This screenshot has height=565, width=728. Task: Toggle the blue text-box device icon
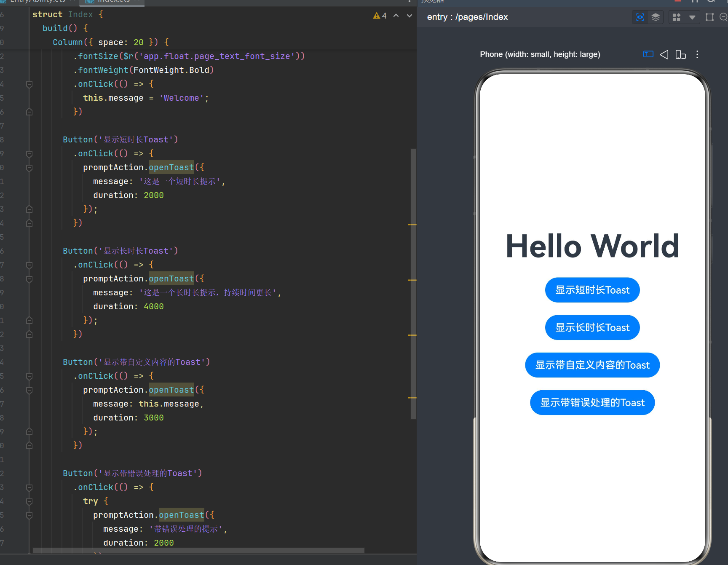(x=648, y=54)
